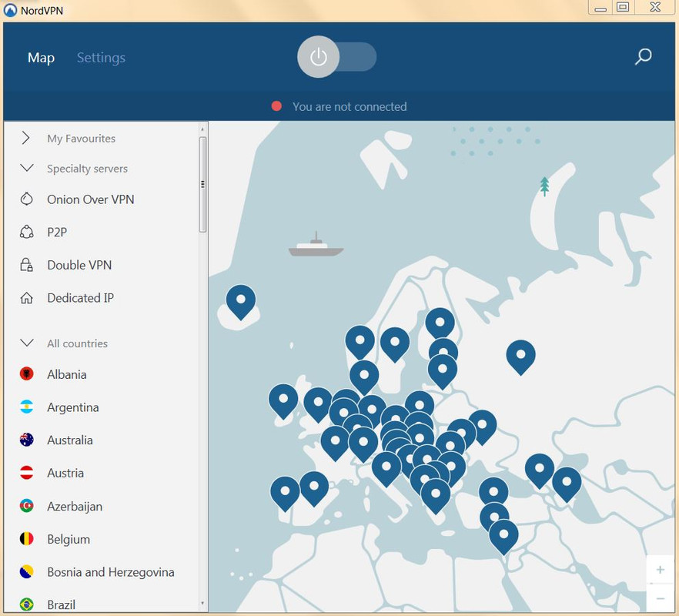Click the Finland map pin
This screenshot has height=616, width=679.
pos(440,322)
